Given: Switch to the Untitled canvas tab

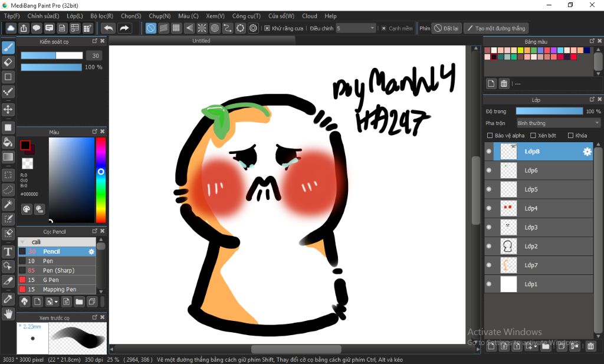Looking at the screenshot, I should point(202,41).
